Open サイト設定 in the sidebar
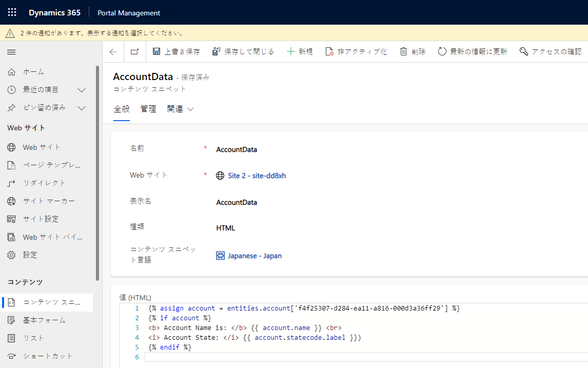588x368 pixels. 41,219
